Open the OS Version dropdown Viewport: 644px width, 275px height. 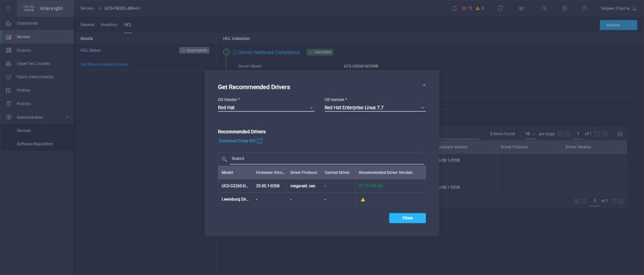click(375, 108)
